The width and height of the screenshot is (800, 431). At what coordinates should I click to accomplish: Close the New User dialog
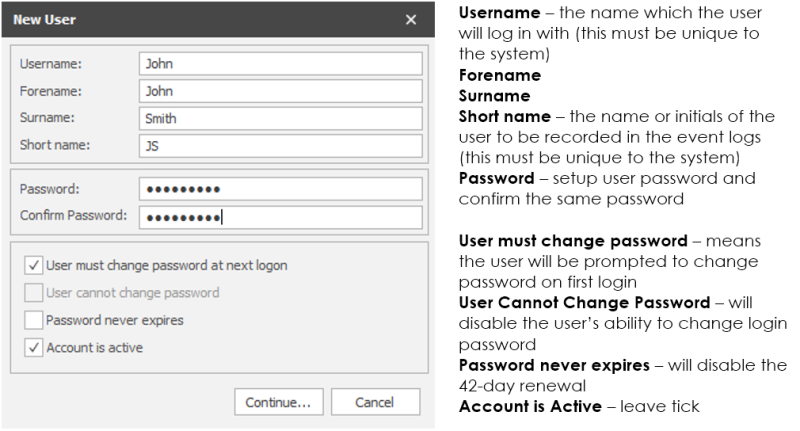coord(411,20)
